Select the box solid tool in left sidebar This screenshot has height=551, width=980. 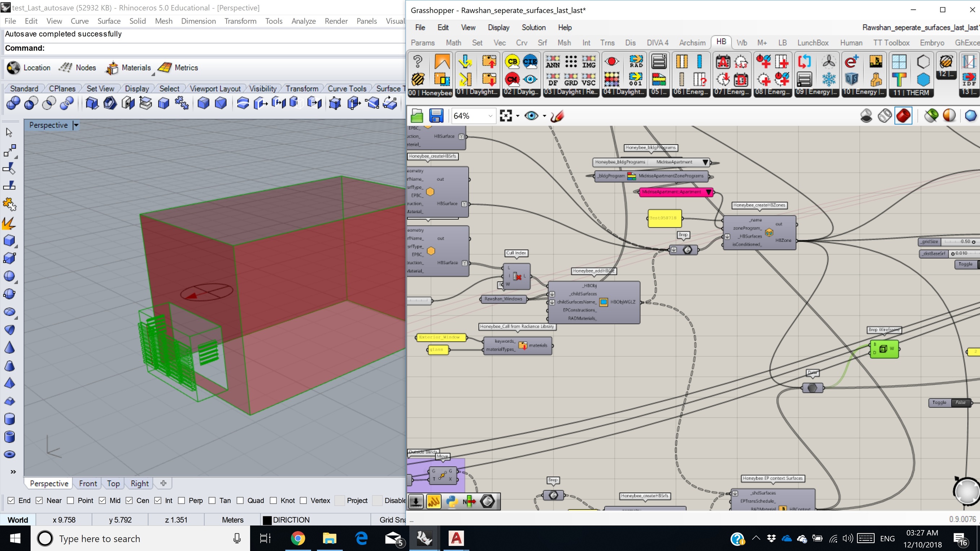coord(9,240)
